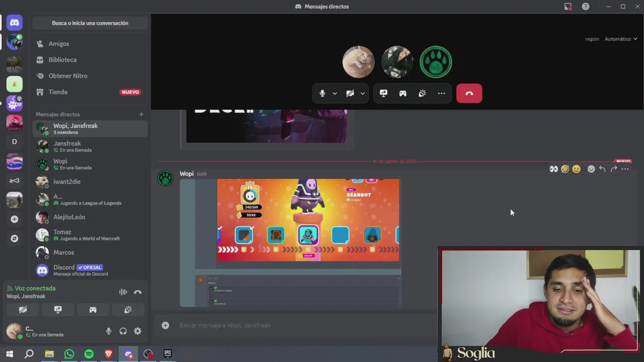Screen dimensions: 644x362
Task: Open Spotify from taskbar
Action: [89, 354]
